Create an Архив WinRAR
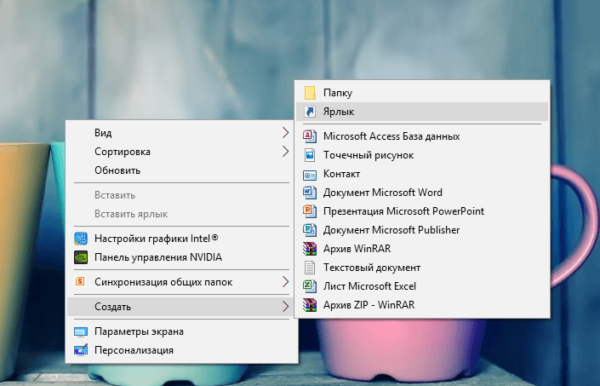The width and height of the screenshot is (600, 386). point(422,249)
